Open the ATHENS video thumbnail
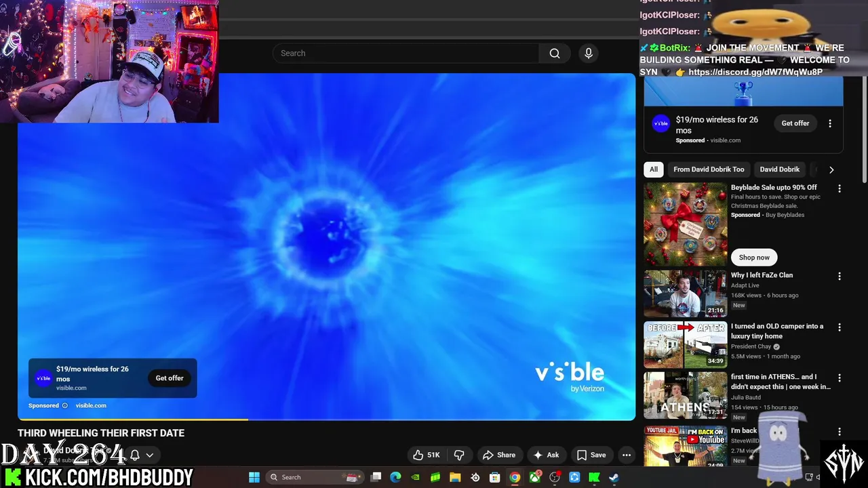Image resolution: width=868 pixels, height=488 pixels. pos(685,395)
